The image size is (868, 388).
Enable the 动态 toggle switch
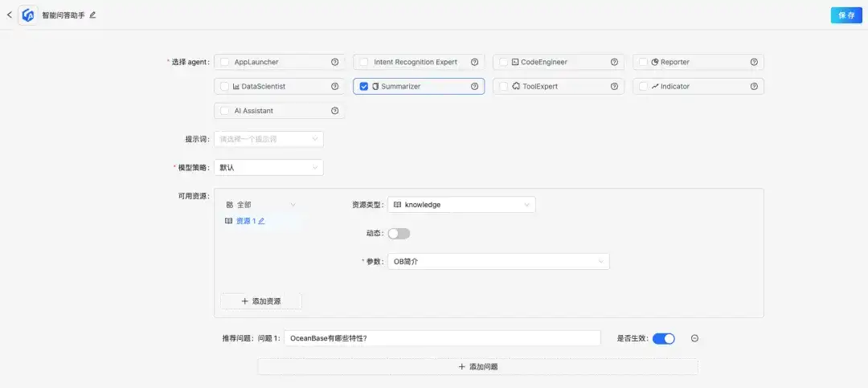(399, 234)
